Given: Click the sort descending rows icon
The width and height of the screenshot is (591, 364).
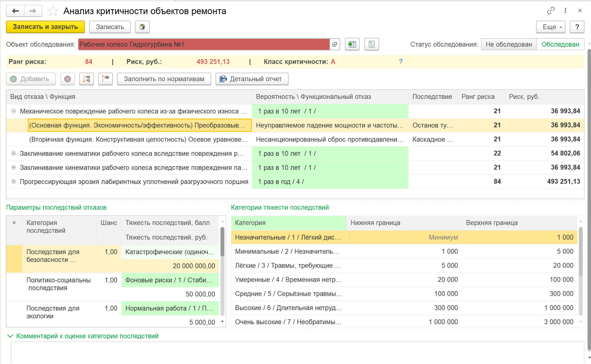Looking at the screenshot, I should coord(87,79).
